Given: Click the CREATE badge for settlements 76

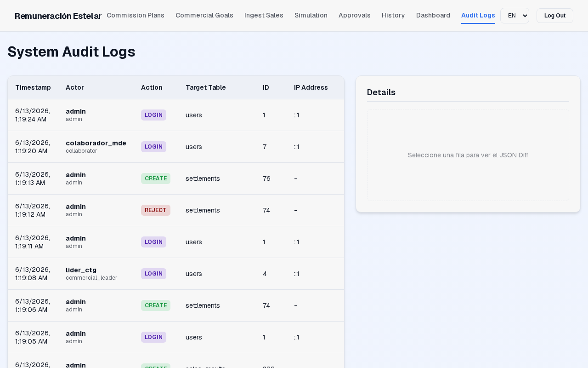Looking at the screenshot, I should [x=156, y=178].
